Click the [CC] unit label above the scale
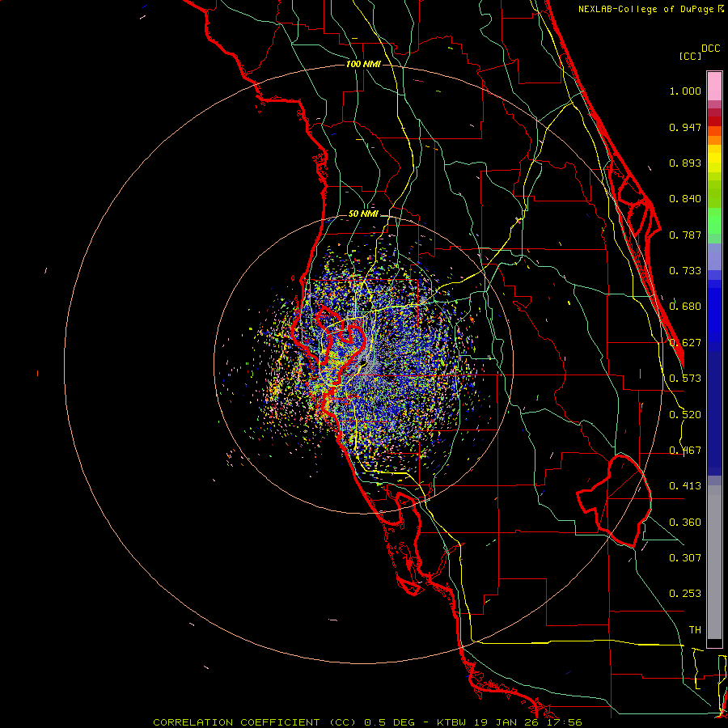 (x=690, y=56)
